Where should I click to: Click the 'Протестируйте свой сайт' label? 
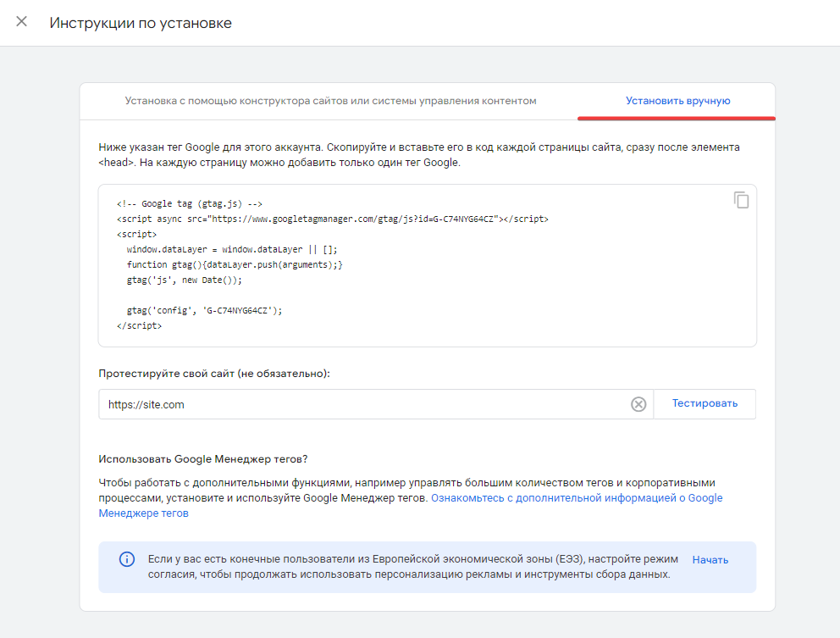click(x=214, y=374)
